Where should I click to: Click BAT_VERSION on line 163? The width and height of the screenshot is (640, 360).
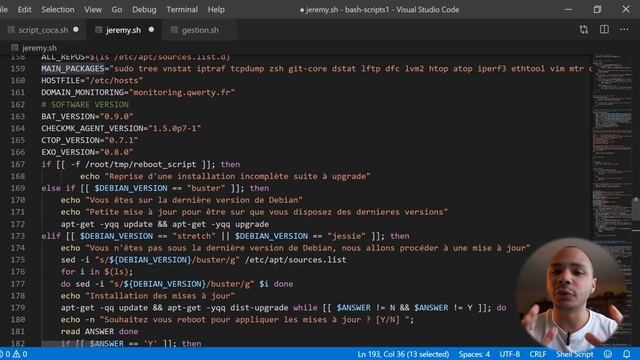pos(68,116)
